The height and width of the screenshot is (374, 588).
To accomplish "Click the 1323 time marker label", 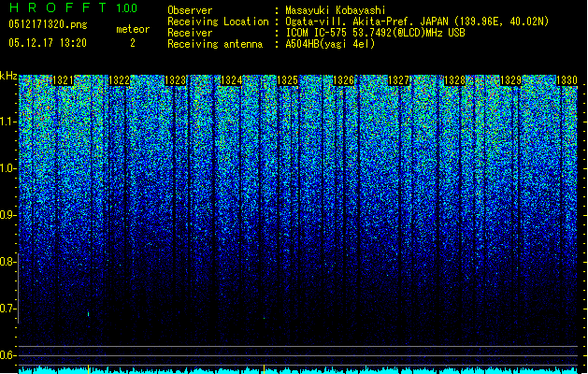I will click(176, 80).
